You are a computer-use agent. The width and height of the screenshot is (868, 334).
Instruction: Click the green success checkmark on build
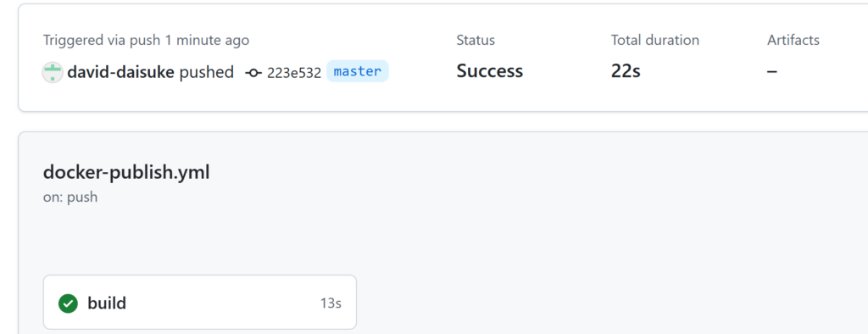coord(68,303)
